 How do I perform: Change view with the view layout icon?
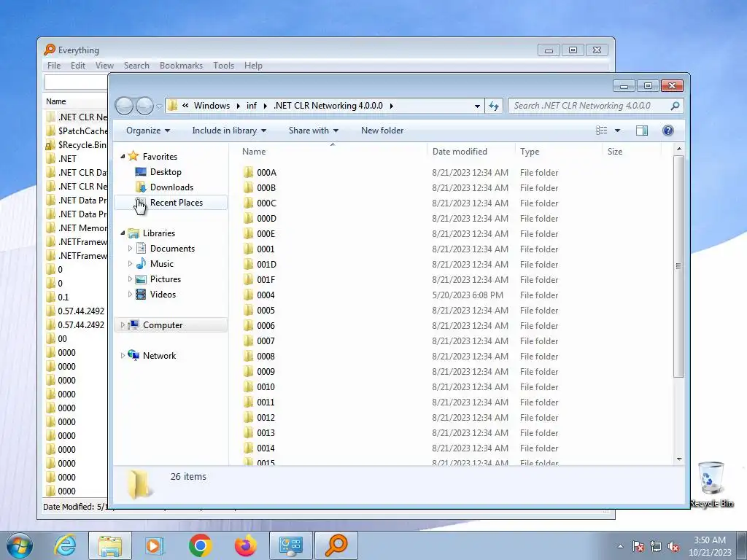pos(602,131)
